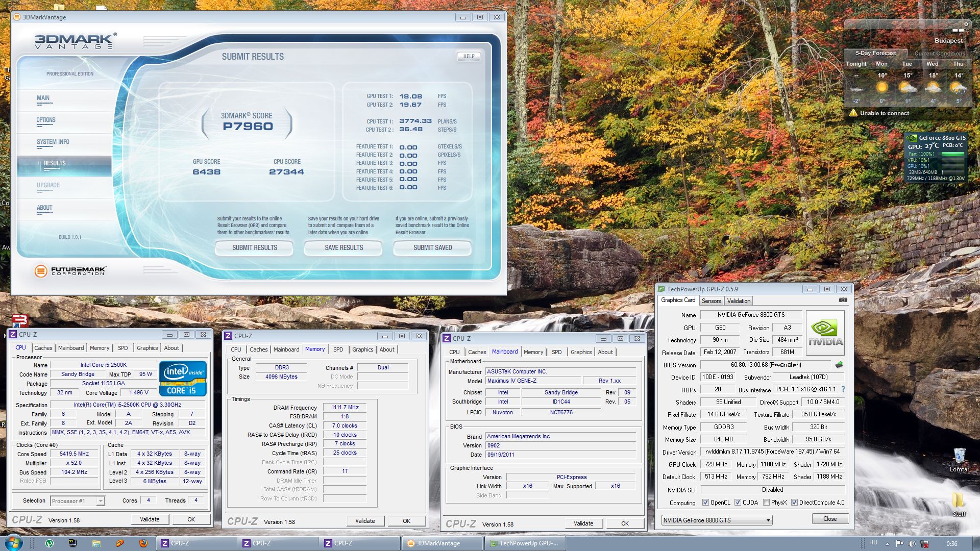Switch to Current Conditions weather tab
This screenshot has width=980, height=551.
(939, 54)
